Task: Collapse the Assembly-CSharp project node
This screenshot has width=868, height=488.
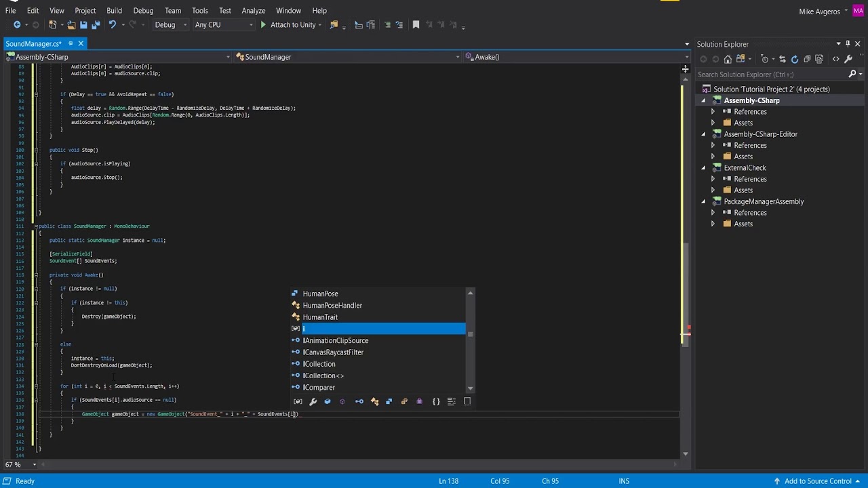Action: coord(703,100)
